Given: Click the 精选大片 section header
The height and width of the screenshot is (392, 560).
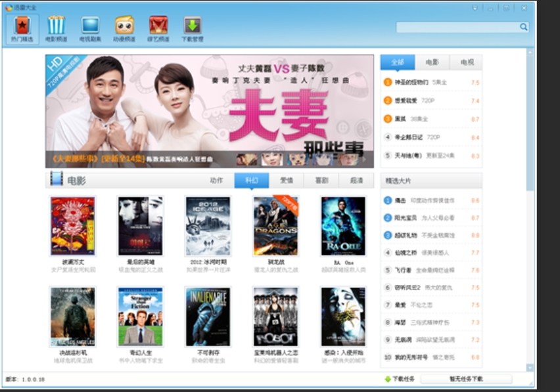Looking at the screenshot, I should pyautogui.click(x=431, y=181).
